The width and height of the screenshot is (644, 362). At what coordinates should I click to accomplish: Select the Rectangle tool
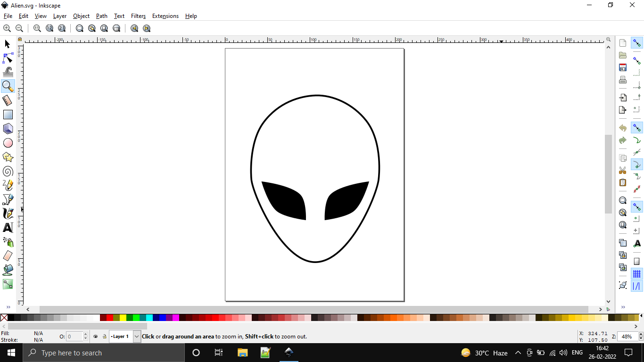(8, 115)
